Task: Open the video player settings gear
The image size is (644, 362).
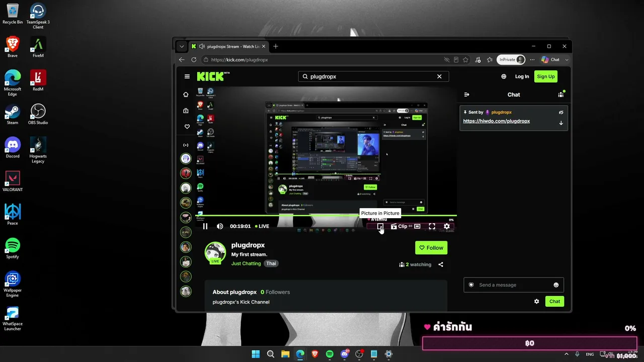Action: click(446, 226)
